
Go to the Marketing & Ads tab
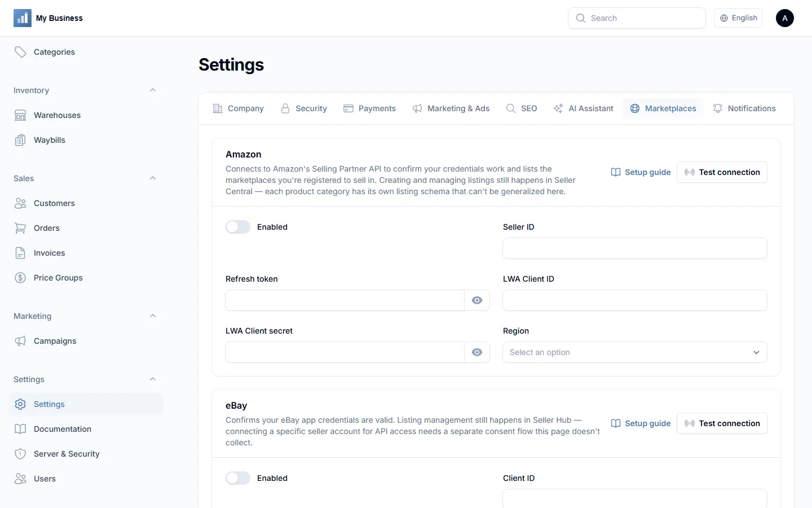451,108
